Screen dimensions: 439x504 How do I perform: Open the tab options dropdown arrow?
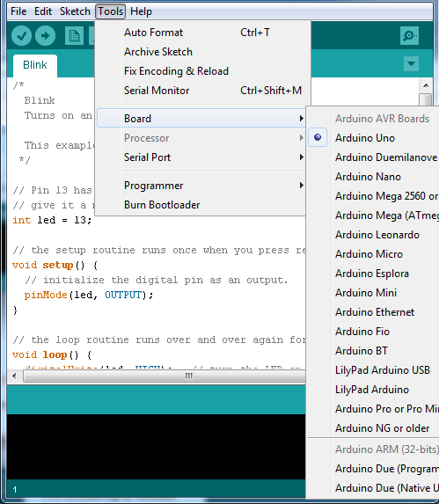411,63
